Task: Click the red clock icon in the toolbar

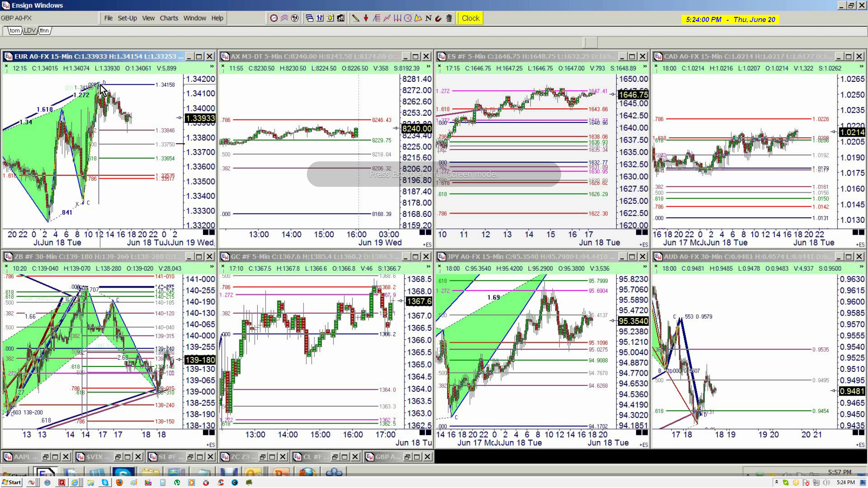Action: 274,18
